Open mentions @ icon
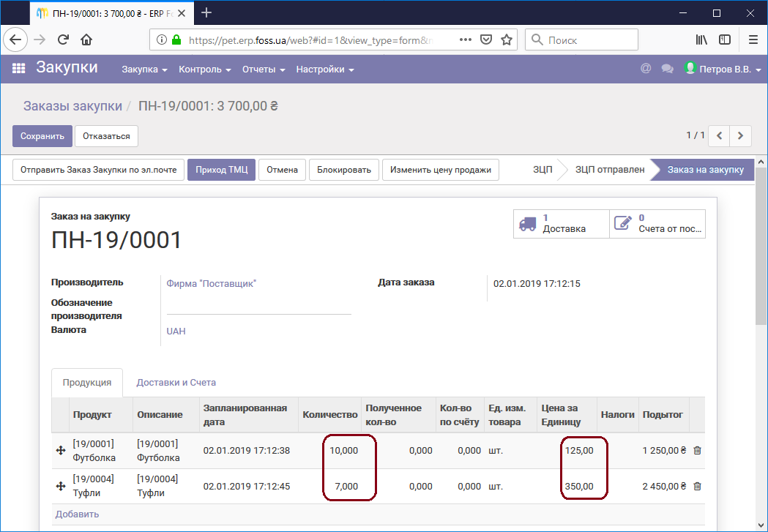 point(646,69)
